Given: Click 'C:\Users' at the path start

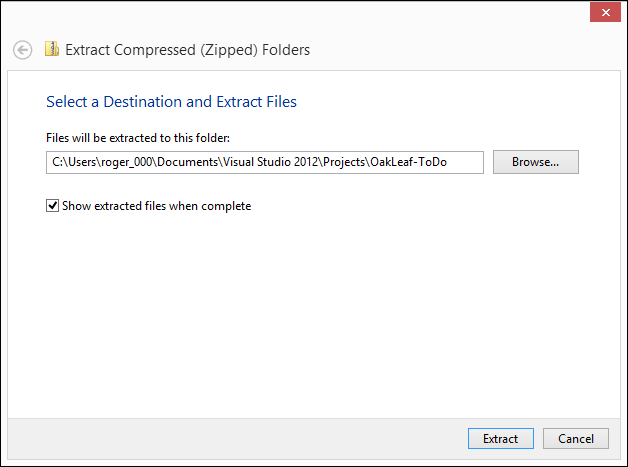Looking at the screenshot, I should pyautogui.click(x=70, y=162).
